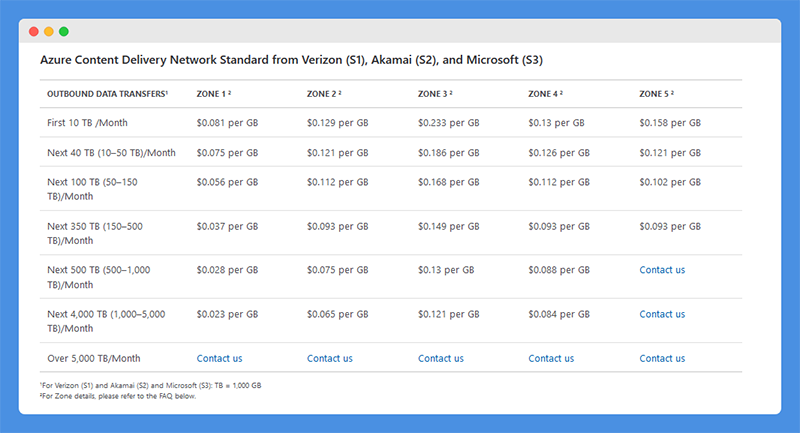Select the ZONE 1 column header
Image resolution: width=800 pixels, height=433 pixels.
(x=214, y=94)
